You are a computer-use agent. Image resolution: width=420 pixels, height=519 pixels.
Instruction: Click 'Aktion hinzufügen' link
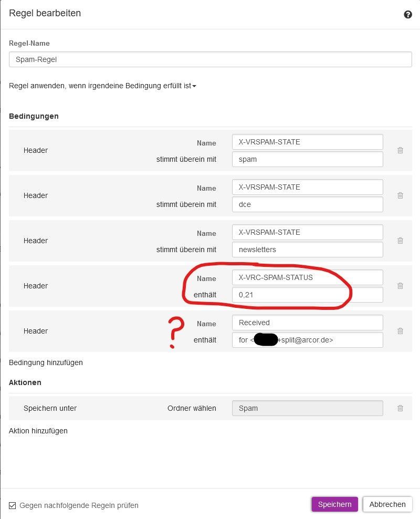[38, 431]
